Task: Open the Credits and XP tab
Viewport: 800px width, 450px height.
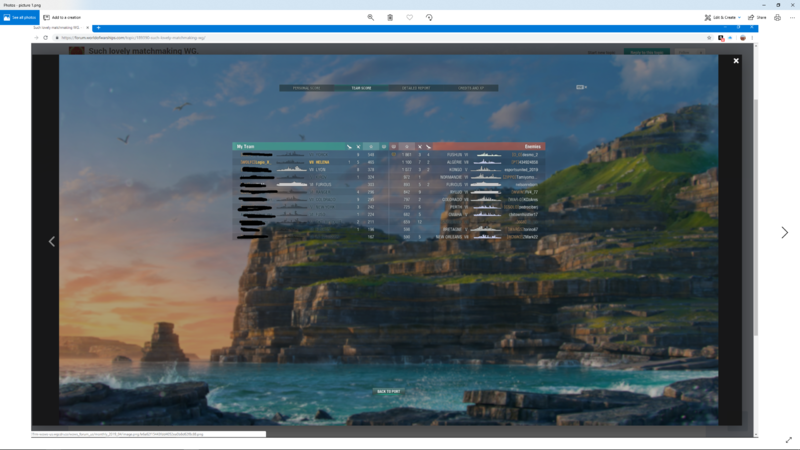Action: point(471,88)
